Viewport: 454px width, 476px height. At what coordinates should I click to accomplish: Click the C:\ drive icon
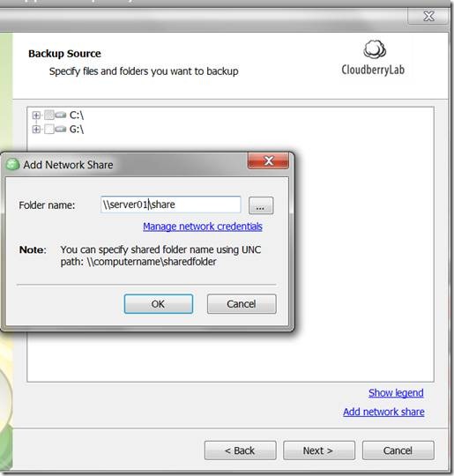(x=61, y=115)
